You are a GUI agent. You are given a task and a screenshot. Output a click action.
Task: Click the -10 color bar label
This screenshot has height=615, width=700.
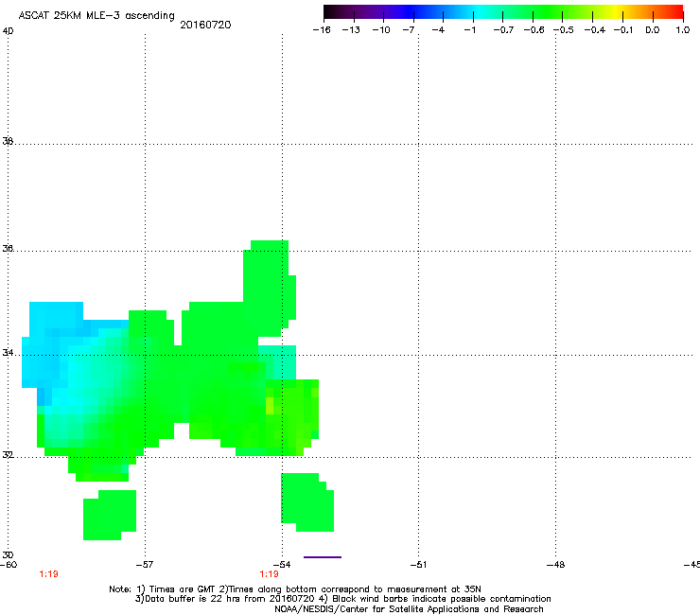381,30
